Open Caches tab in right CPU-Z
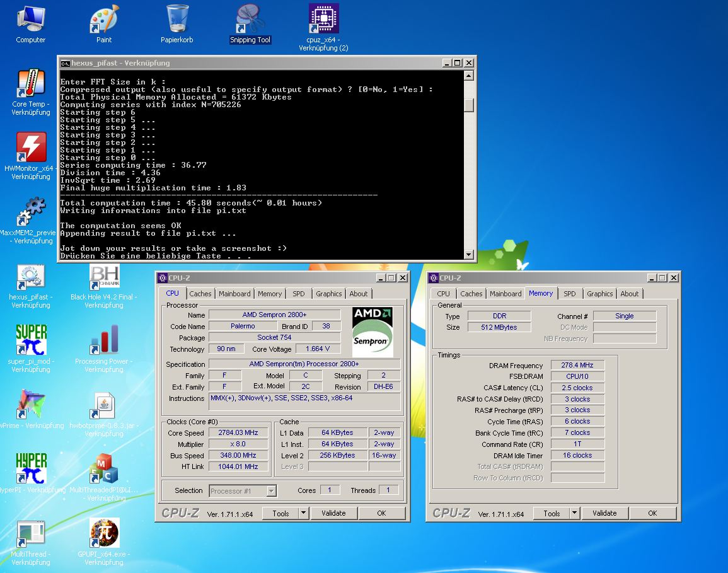 pyautogui.click(x=471, y=294)
